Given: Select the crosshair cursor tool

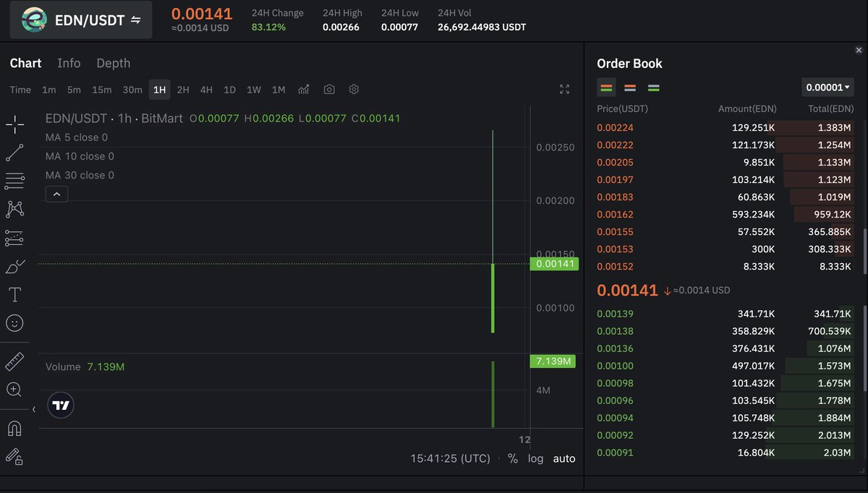Looking at the screenshot, I should (14, 124).
